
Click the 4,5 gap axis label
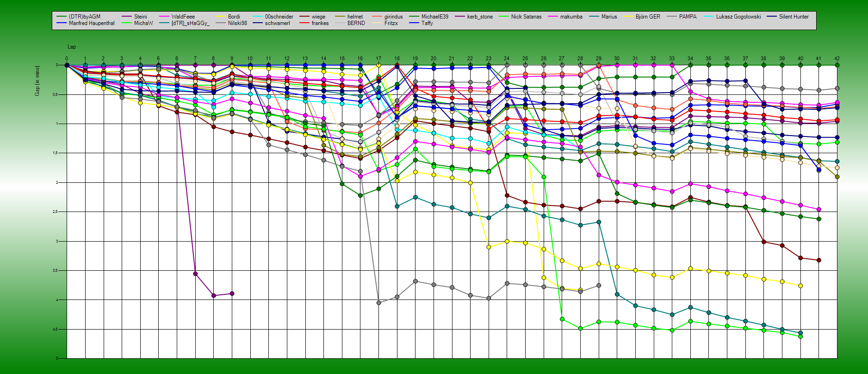coord(56,329)
